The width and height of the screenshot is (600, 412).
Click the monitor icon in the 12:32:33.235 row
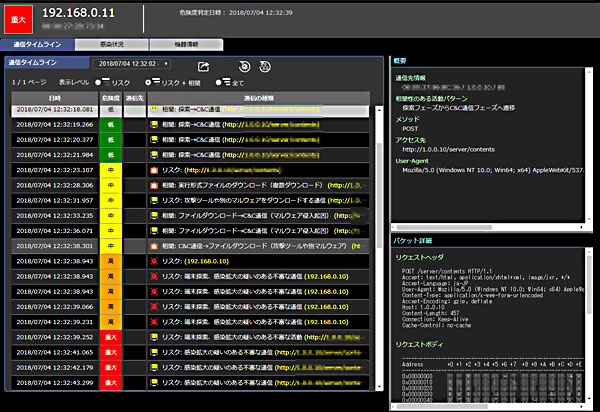(154, 216)
